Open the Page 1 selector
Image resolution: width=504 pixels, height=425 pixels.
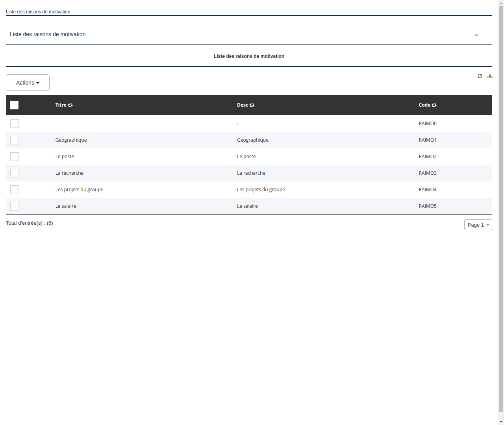478,225
